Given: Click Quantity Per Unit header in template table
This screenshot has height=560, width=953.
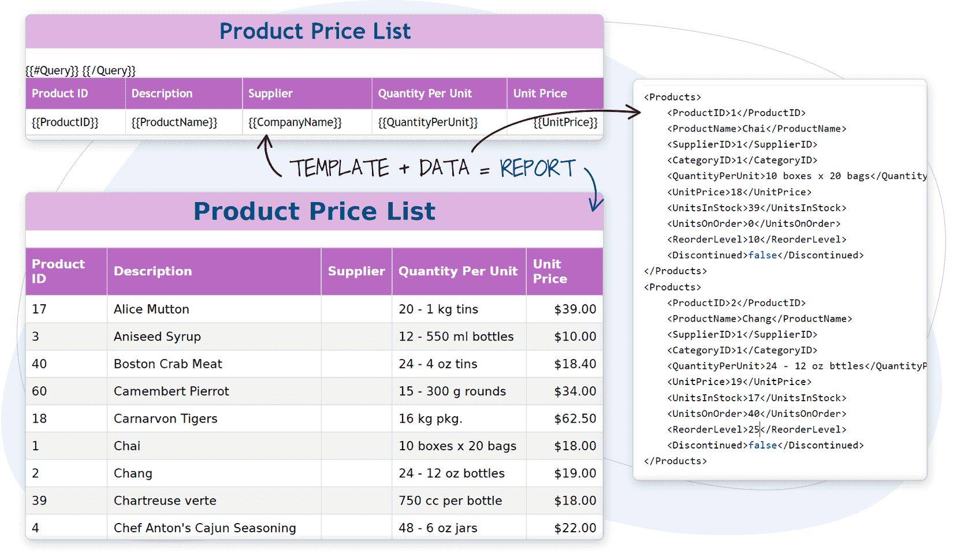Looking at the screenshot, I should (x=425, y=94).
